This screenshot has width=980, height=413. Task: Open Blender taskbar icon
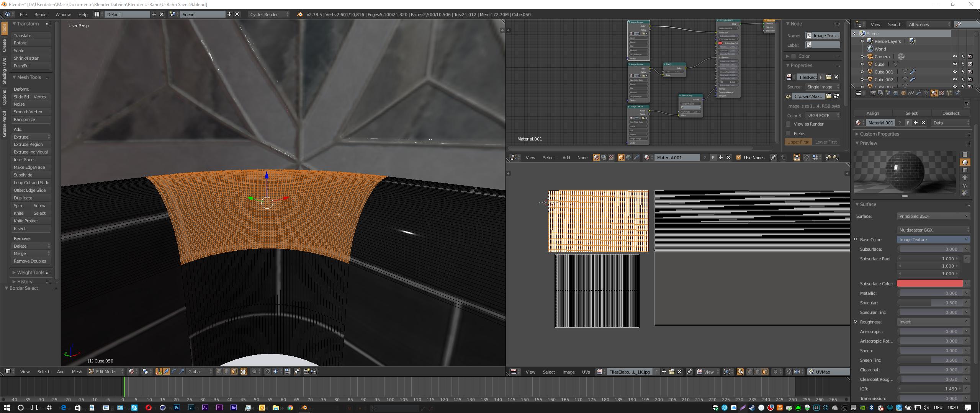click(x=304, y=408)
